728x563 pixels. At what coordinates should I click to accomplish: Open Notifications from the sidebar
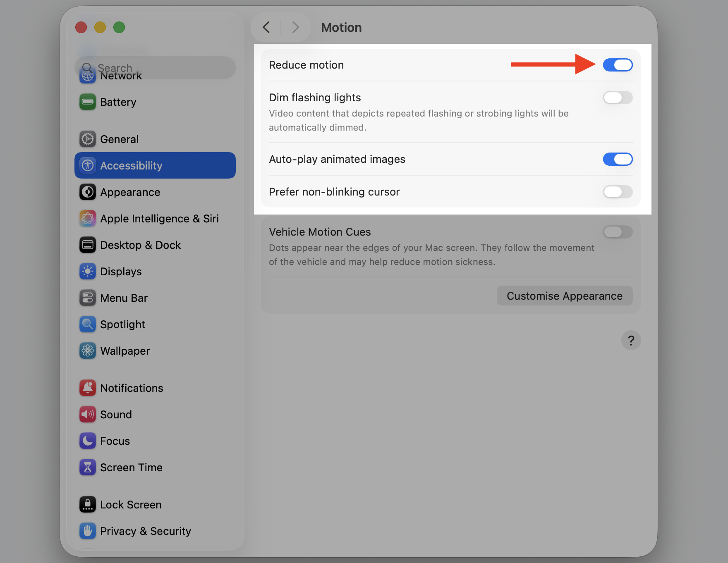[x=132, y=388]
